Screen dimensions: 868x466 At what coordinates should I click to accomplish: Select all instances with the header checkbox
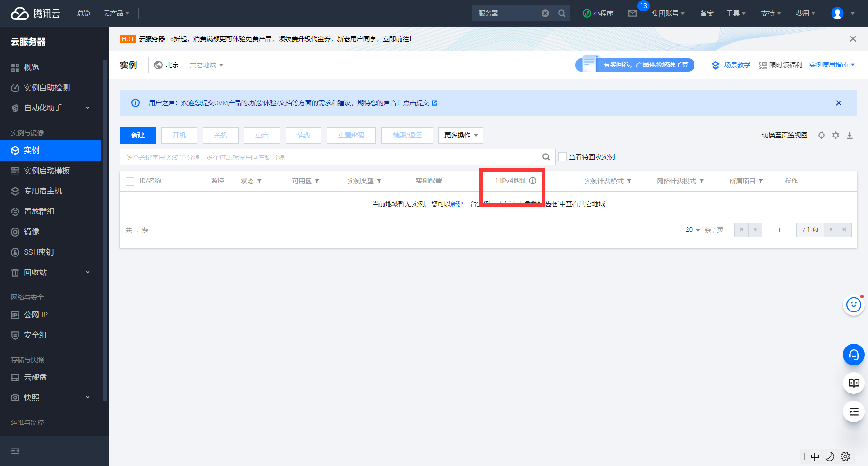129,181
